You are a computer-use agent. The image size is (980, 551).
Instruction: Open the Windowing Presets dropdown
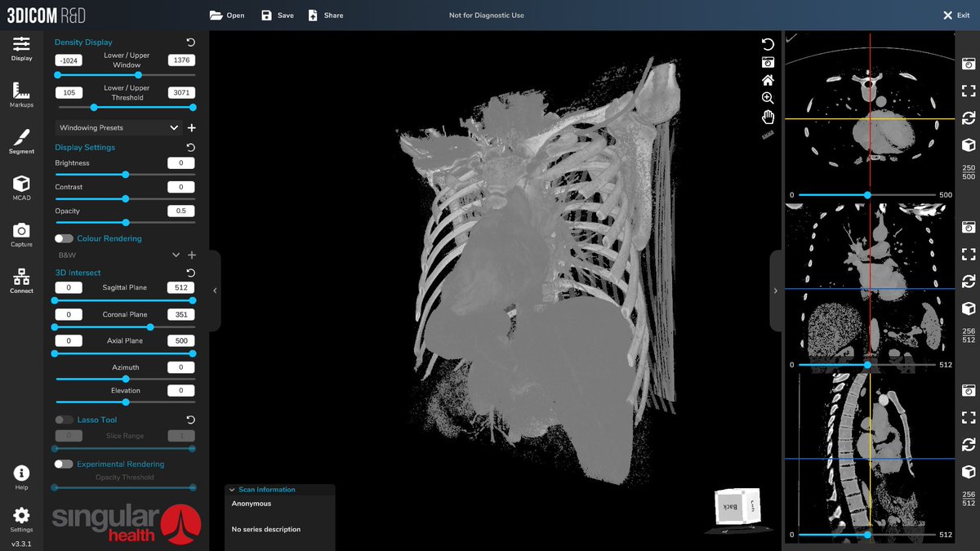click(118, 128)
